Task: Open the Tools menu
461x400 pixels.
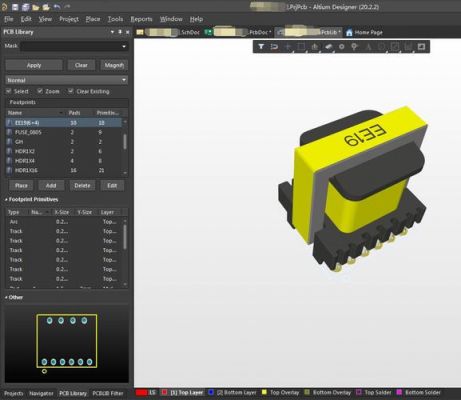Action: click(x=115, y=19)
